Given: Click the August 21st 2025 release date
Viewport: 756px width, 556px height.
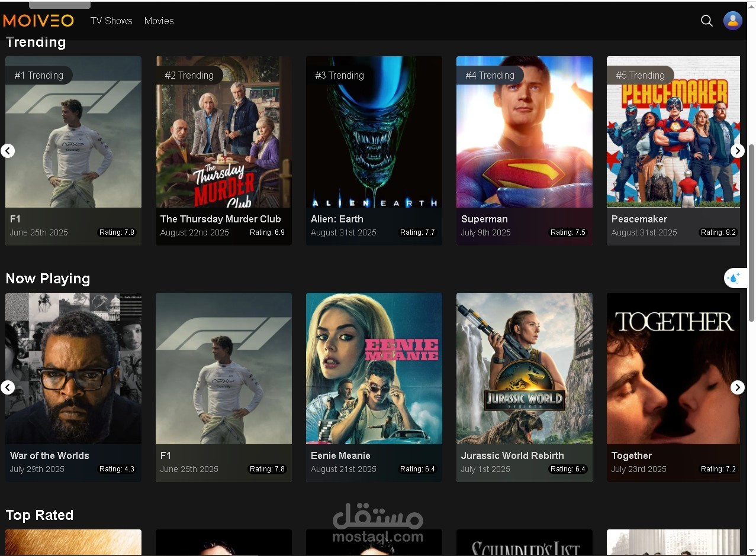Looking at the screenshot, I should (343, 469).
